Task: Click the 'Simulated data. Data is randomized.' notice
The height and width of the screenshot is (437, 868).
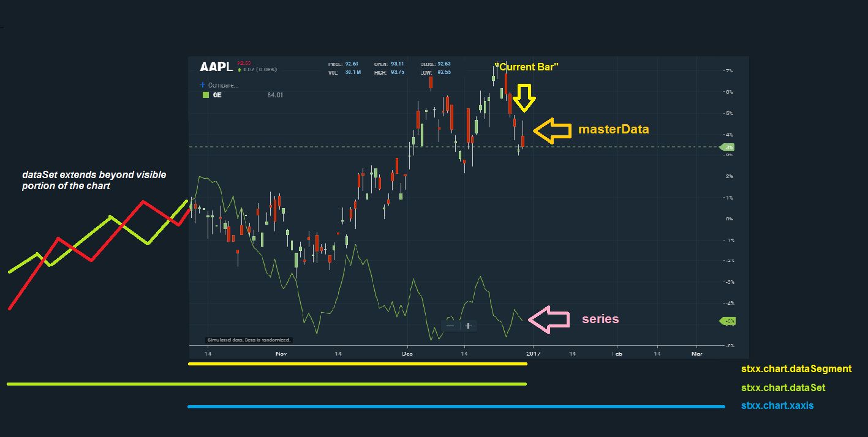Action: 249,340
